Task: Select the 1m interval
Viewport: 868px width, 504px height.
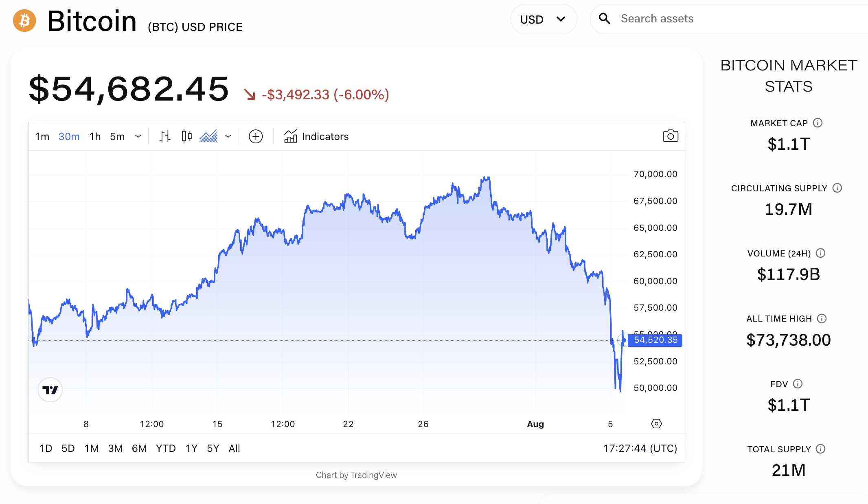Action: [x=42, y=136]
